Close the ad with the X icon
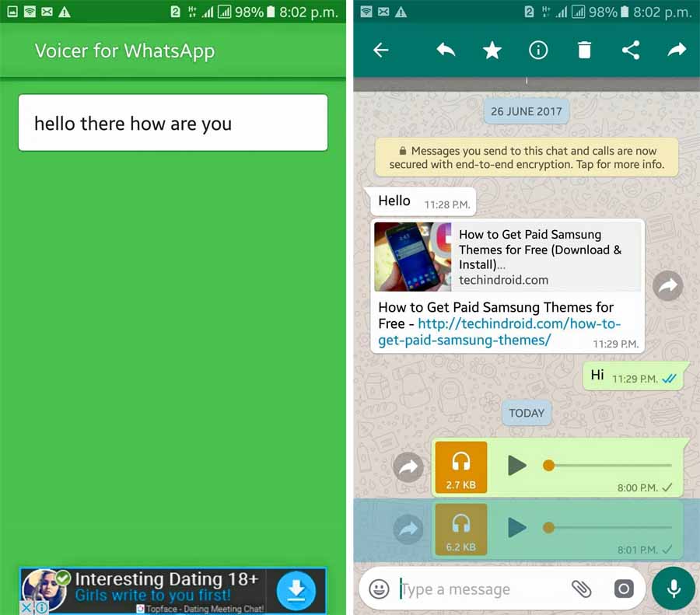700x615 pixels. click(x=26, y=607)
